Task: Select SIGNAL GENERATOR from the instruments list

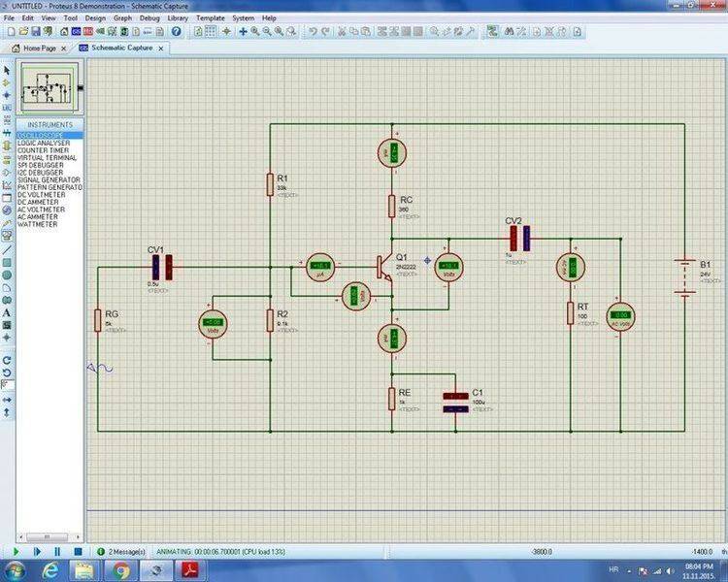Action: click(x=48, y=178)
